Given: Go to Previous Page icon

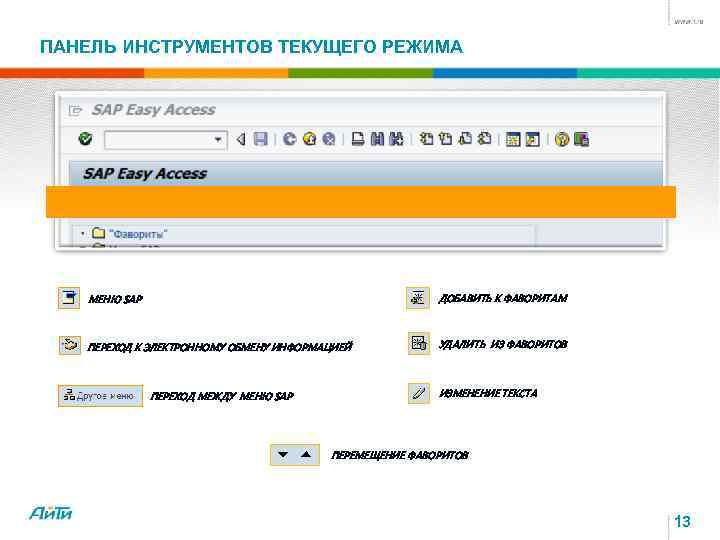Looking at the screenshot, I should tap(445, 139).
